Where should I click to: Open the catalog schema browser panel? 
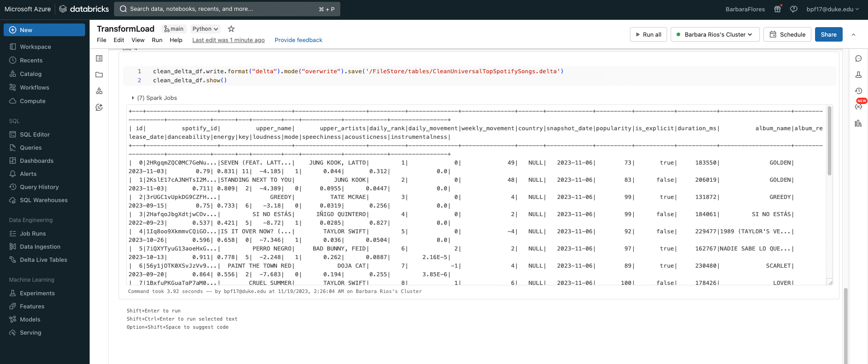coord(99,91)
